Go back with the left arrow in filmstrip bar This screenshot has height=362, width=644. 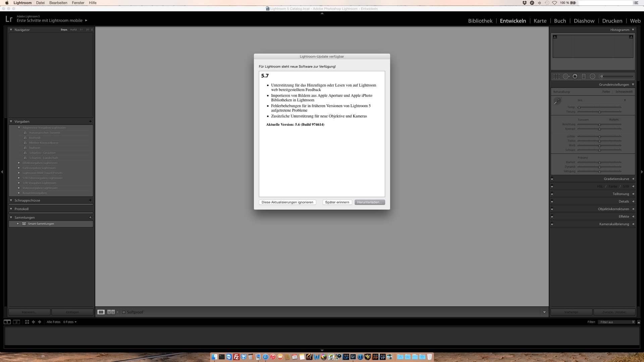(33, 322)
